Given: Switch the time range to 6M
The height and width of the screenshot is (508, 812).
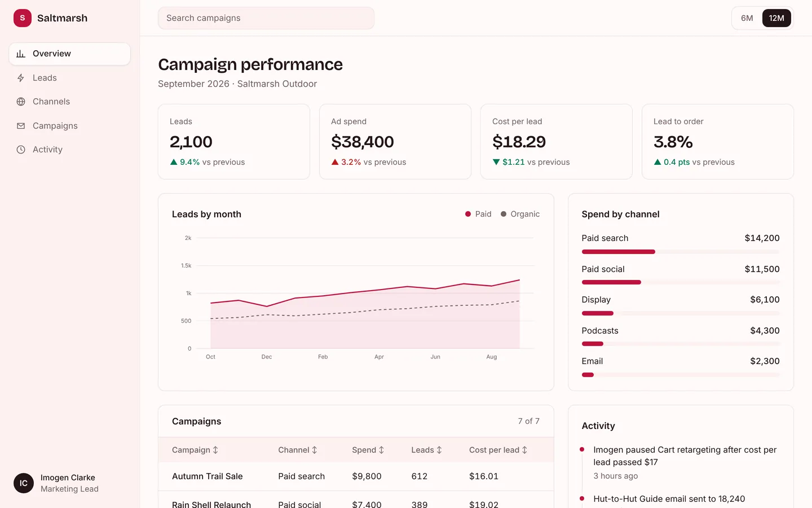Looking at the screenshot, I should pos(747,18).
